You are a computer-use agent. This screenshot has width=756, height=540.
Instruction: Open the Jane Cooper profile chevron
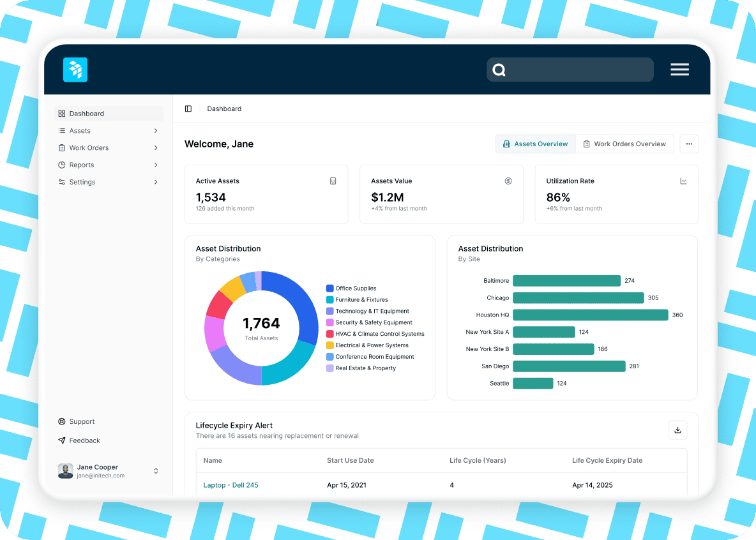(x=156, y=470)
